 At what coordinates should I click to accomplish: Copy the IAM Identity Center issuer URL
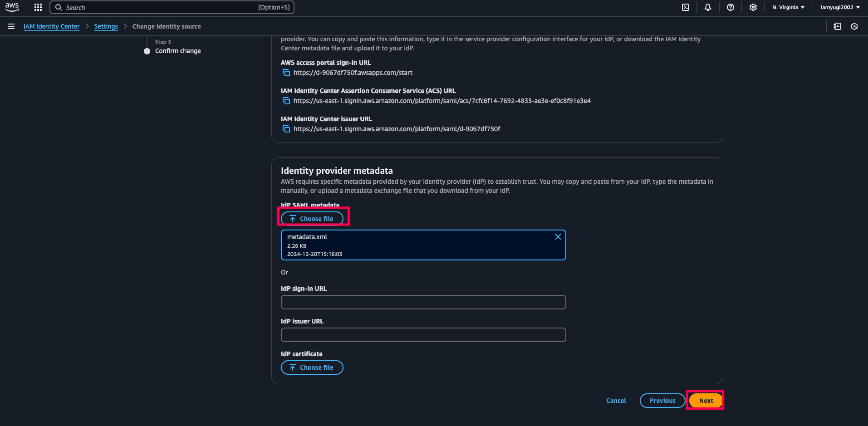[x=286, y=129]
